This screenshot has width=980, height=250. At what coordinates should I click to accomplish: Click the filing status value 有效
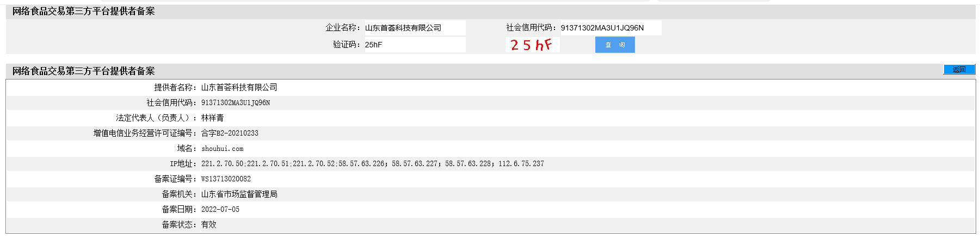click(209, 224)
